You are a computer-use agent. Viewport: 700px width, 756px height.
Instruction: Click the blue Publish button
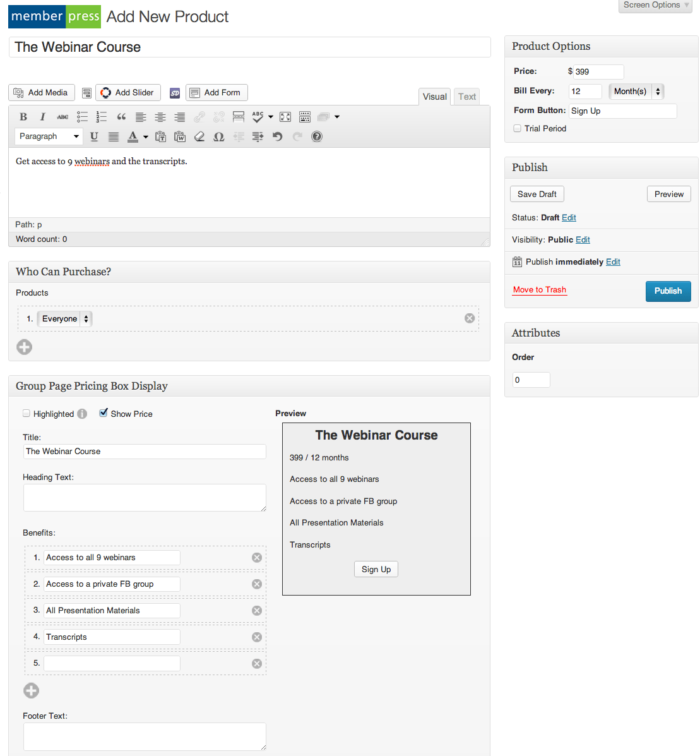(x=668, y=291)
